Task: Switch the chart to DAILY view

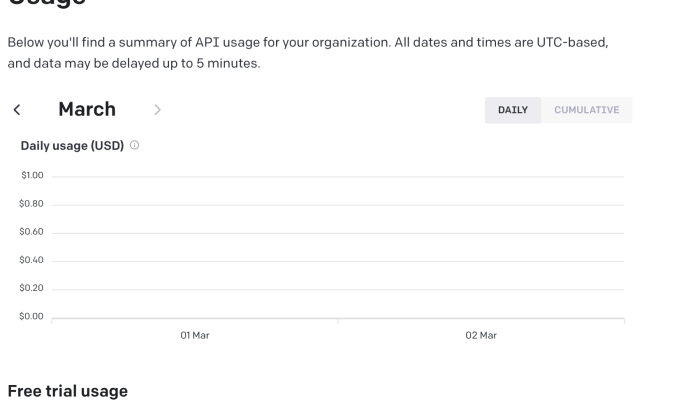Action: pos(513,110)
